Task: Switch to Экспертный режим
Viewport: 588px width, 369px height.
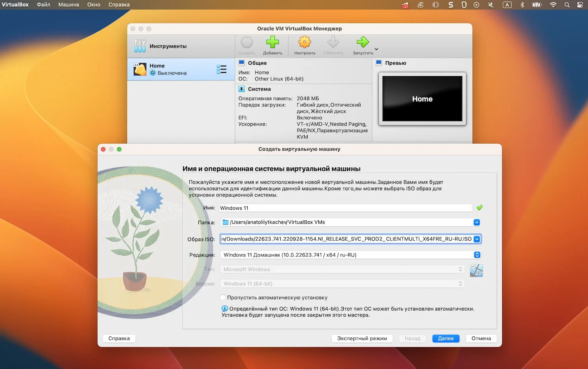Action: [x=362, y=338]
